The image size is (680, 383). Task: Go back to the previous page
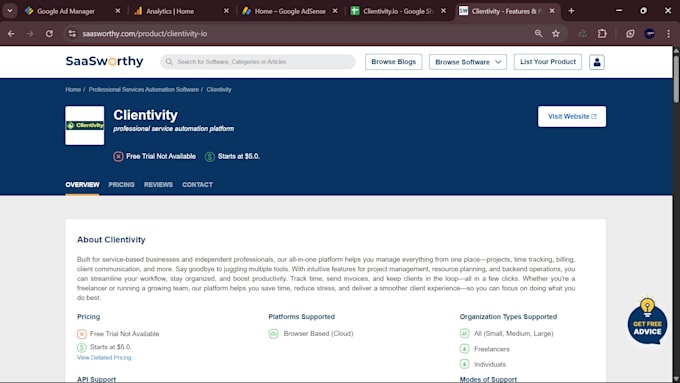pos(11,33)
